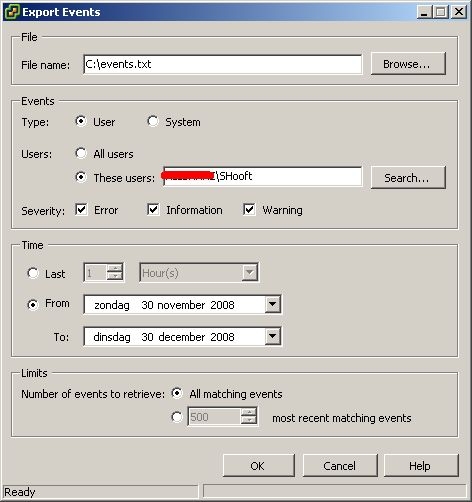Toggle the Information severity checkbox

(153, 210)
